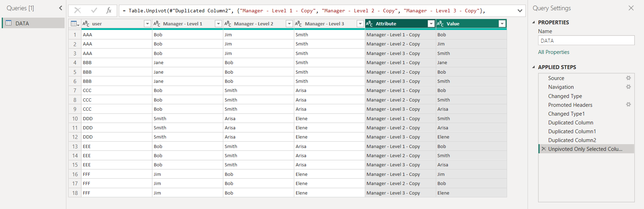
Task: Open settings gear for Navigation step
Action: [x=628, y=87]
